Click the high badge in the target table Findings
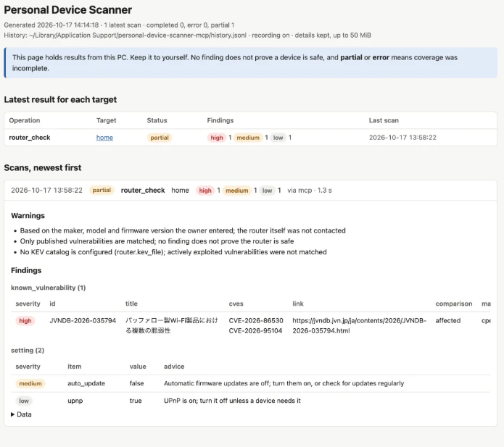 pos(217,138)
